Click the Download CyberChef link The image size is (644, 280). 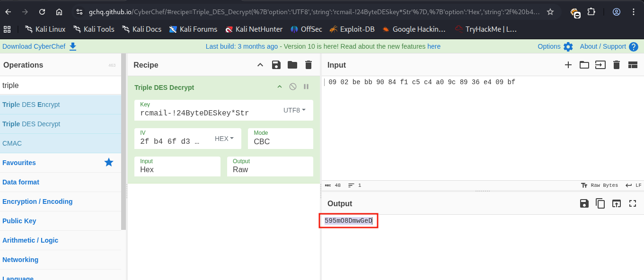[x=39, y=46]
